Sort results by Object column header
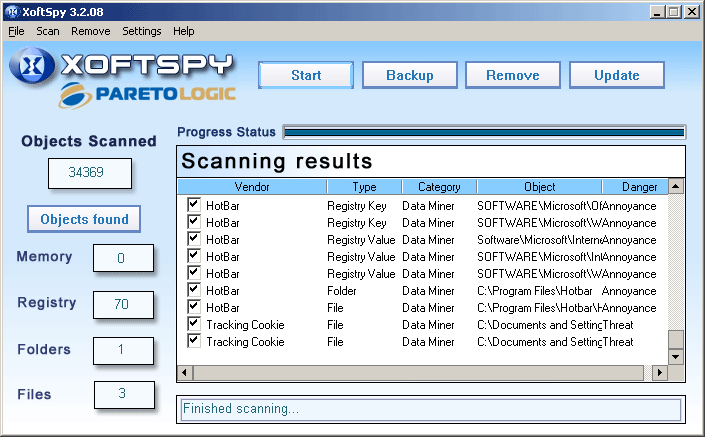 (540, 187)
